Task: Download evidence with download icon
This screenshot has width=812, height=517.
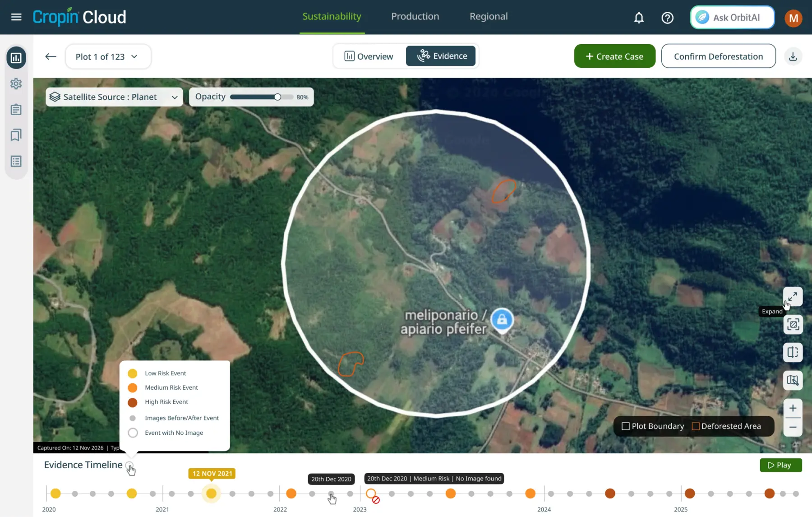Action: 793,56
